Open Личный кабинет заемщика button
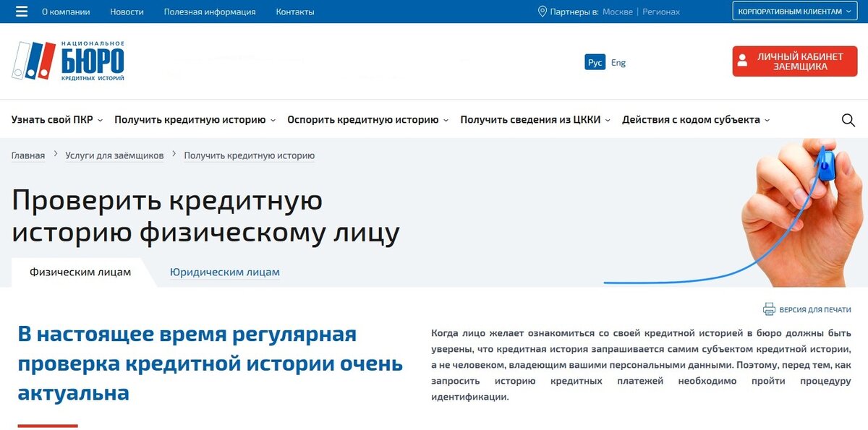The width and height of the screenshot is (868, 430). (x=795, y=61)
